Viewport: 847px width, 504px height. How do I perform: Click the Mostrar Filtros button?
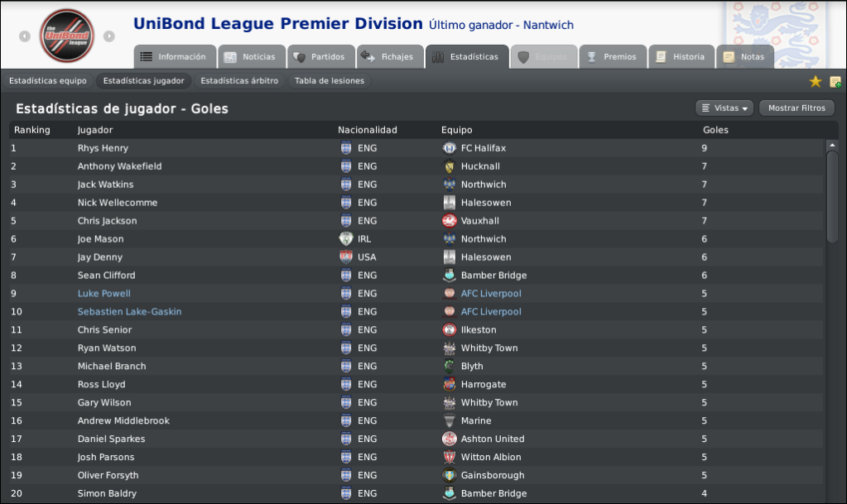click(x=796, y=108)
